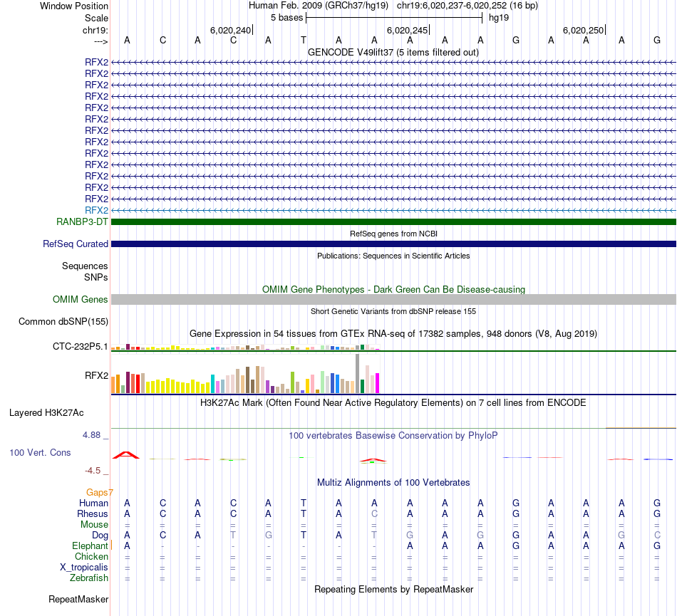Open the Multiz Alignments of 100 Vertebrates title

tap(393, 483)
